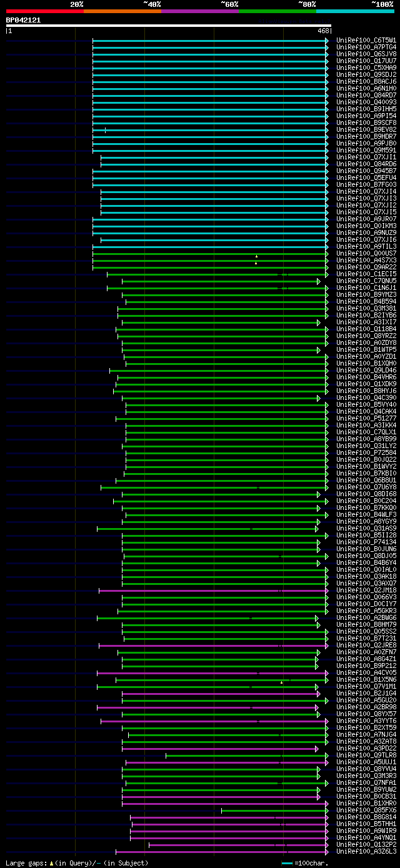Viewport: 400px width, 868px height.
Task: Select the UniRef100_Q4C390 label
Action: click(366, 397)
